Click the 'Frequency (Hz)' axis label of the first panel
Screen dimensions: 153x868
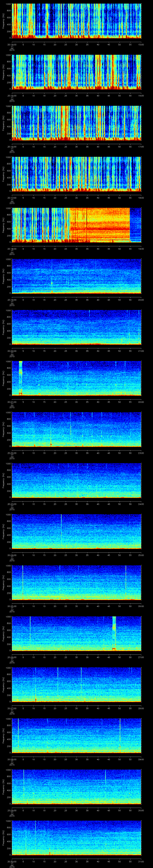coord(3,21)
